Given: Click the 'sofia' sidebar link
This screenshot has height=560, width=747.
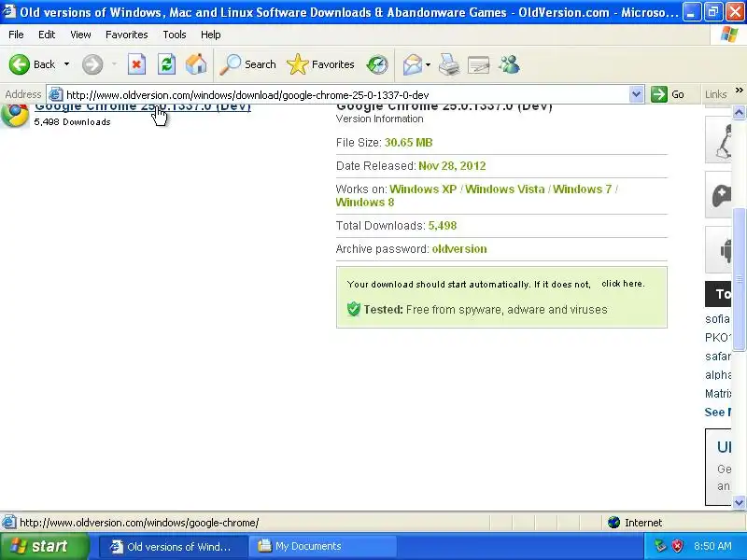Looking at the screenshot, I should point(717,319).
